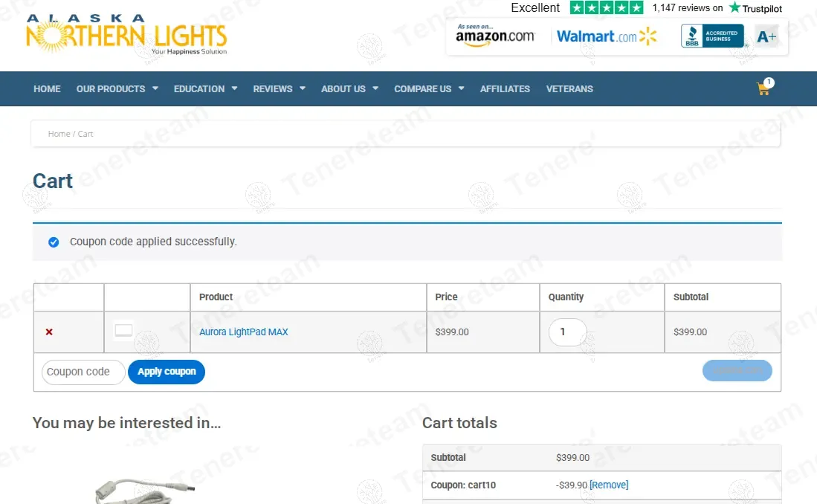Open the Reviews menu
Viewport: 817px width, 504px height.
(273, 89)
